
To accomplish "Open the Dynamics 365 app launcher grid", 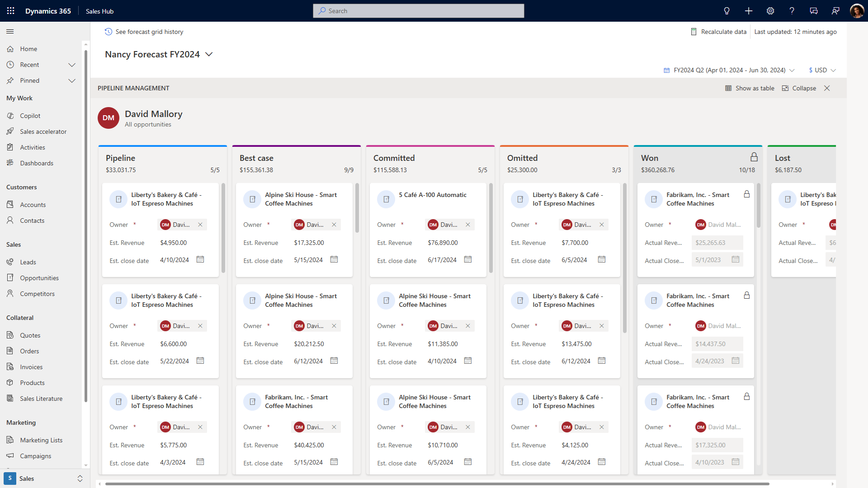I will click(10, 10).
